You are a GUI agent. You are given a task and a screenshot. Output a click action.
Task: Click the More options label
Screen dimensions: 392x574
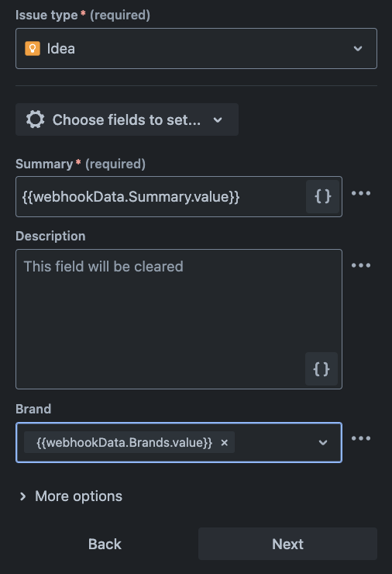[x=78, y=496]
